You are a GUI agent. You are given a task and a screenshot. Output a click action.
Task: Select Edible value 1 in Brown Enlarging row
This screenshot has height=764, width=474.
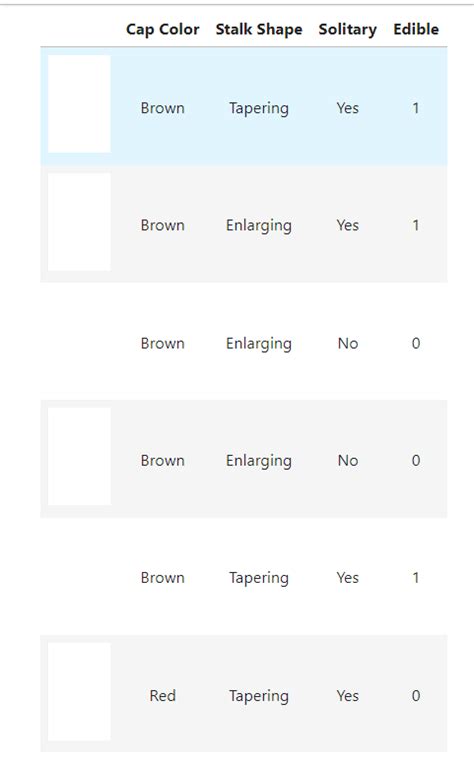pyautogui.click(x=416, y=225)
